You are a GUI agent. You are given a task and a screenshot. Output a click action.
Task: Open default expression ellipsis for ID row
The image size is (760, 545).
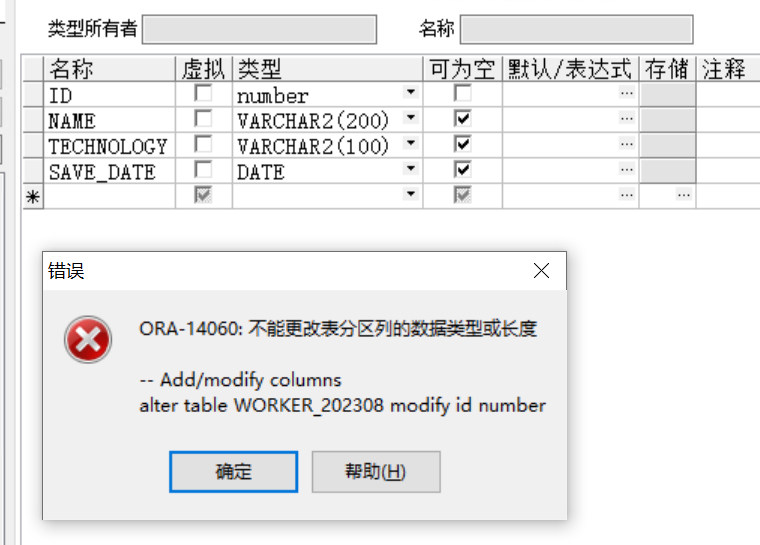pyautogui.click(x=627, y=92)
